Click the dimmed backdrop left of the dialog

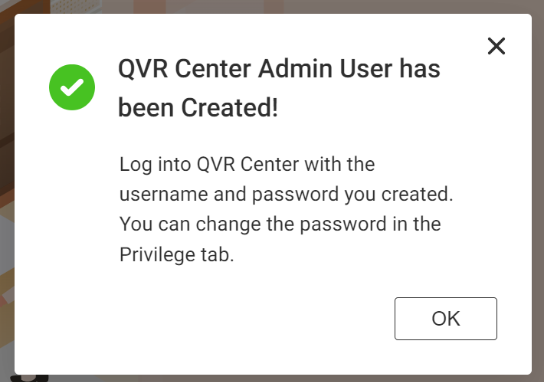click(7, 191)
